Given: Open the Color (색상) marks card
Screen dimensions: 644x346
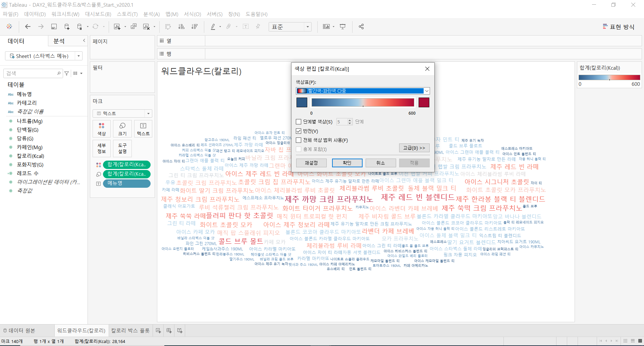Looking at the screenshot, I should 102,129.
